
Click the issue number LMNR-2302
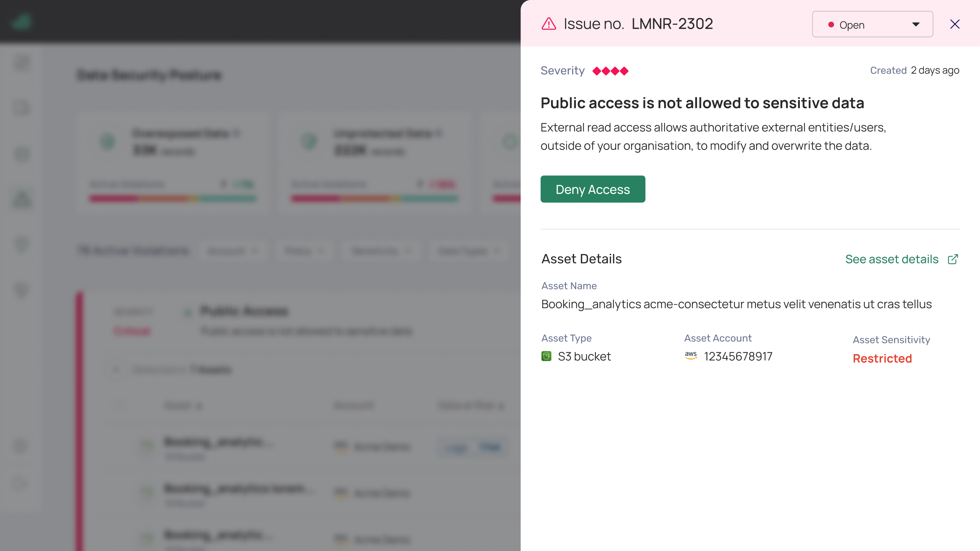(x=672, y=23)
